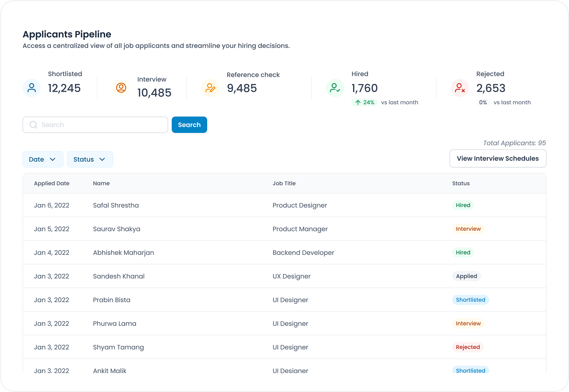Click Applied status badge for Sandesh Khanal
The width and height of the screenshot is (569, 392).
(x=466, y=276)
